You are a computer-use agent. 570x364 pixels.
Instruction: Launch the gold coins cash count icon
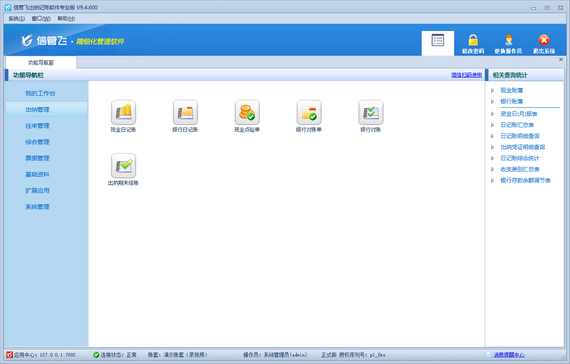(x=247, y=112)
